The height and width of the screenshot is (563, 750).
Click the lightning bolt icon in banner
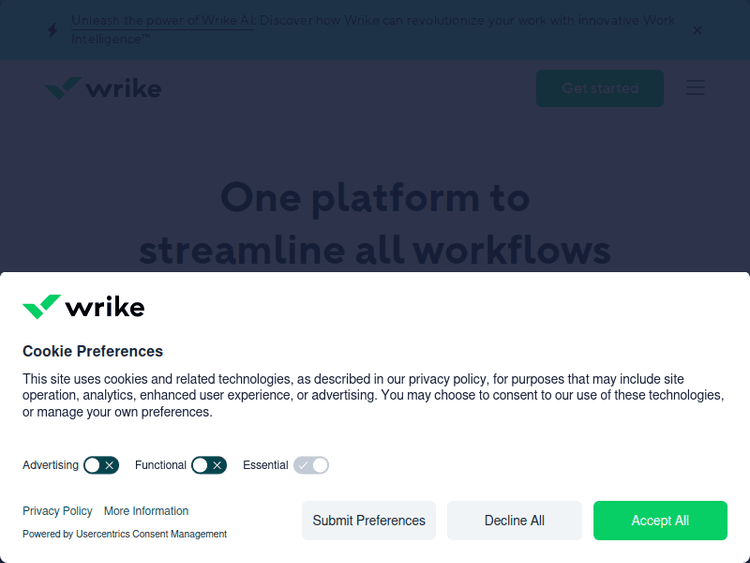[x=53, y=30]
